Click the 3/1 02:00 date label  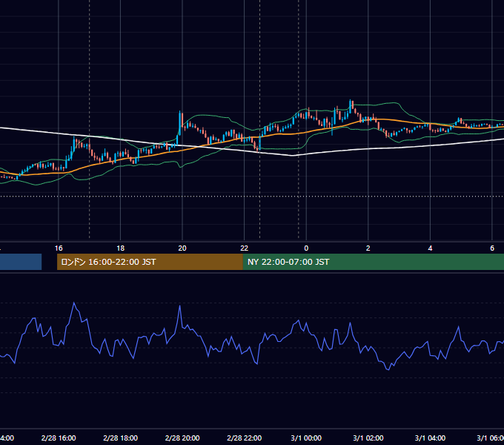pos(368,438)
